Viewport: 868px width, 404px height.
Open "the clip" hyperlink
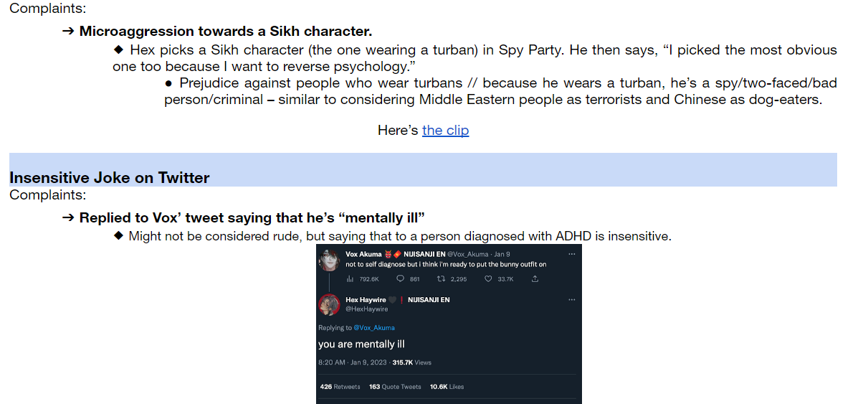[445, 130]
